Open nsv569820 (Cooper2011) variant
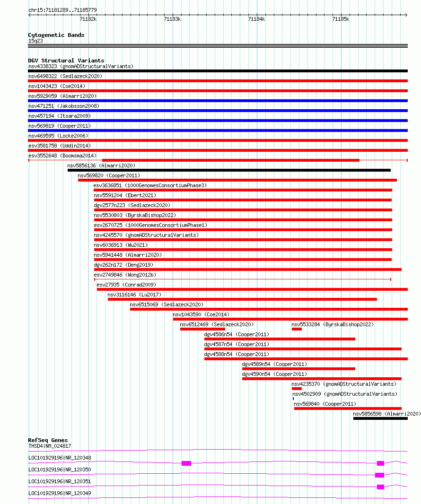 (x=109, y=176)
